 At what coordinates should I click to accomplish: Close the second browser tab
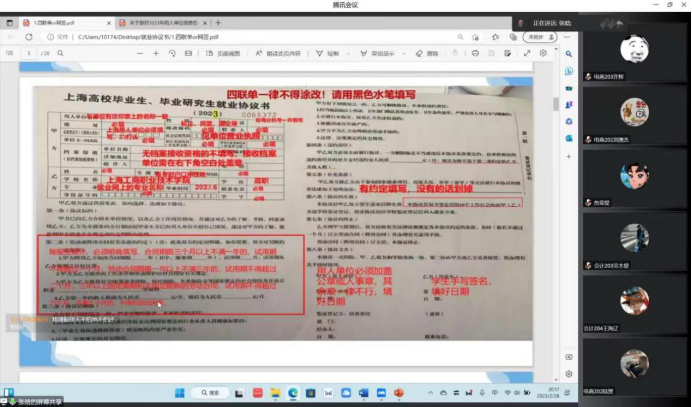coord(205,23)
